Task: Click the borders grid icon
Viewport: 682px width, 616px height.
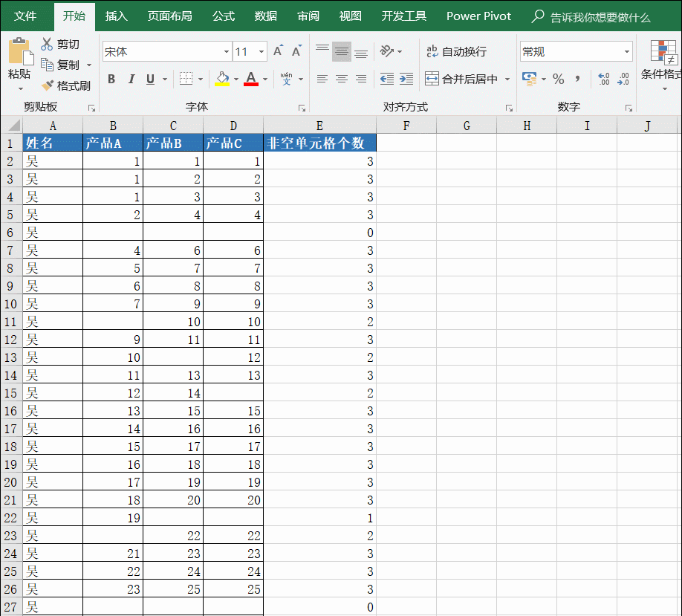Action: coord(186,79)
